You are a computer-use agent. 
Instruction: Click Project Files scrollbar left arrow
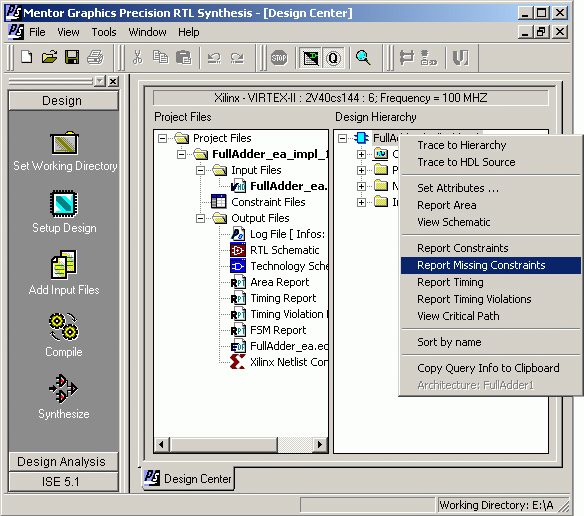pyautogui.click(x=162, y=444)
